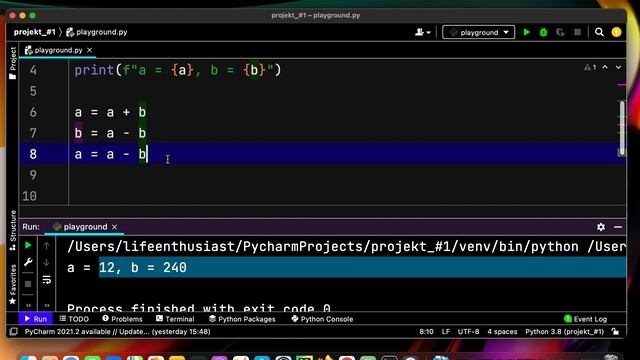This screenshot has width=640, height=360.
Task: Click projekt_#1 in the breadcrumb
Action: 34,32
